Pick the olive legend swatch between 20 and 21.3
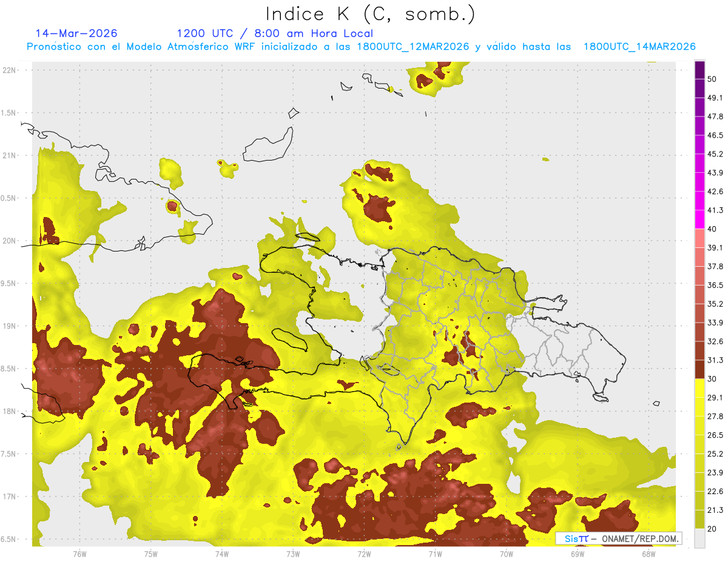This screenshot has width=728, height=562. tap(699, 519)
